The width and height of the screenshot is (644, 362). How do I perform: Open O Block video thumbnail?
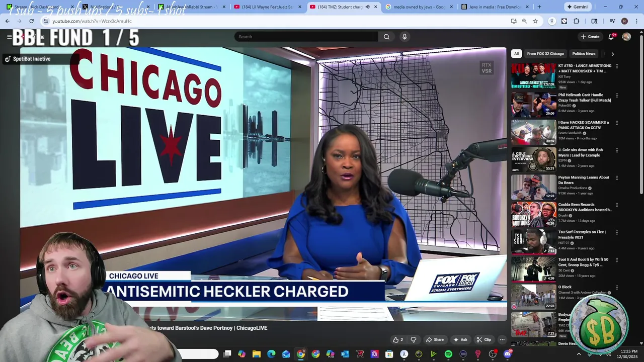click(534, 296)
